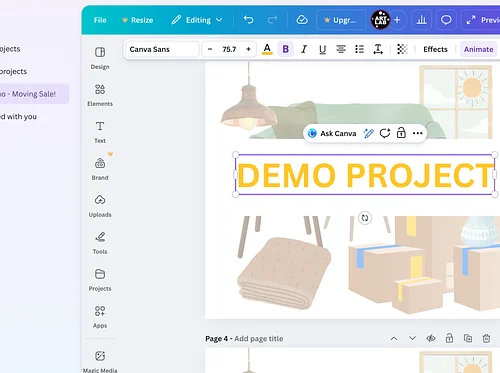
Task: Open the Text panel
Action: coord(100,132)
